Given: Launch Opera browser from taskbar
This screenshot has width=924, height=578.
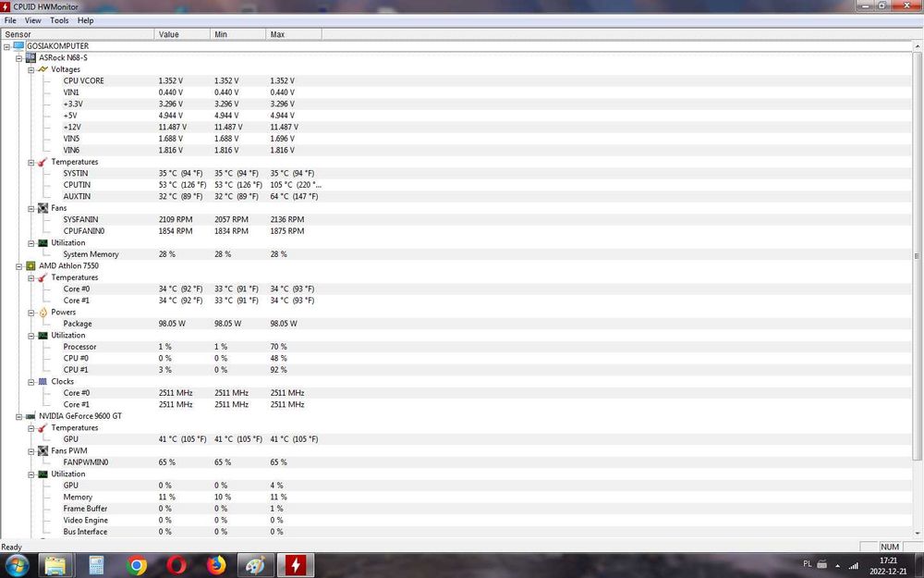Looking at the screenshot, I should point(176,565).
